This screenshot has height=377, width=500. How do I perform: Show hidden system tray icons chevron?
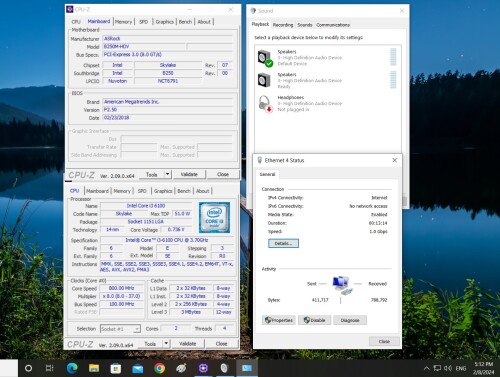pos(426,368)
